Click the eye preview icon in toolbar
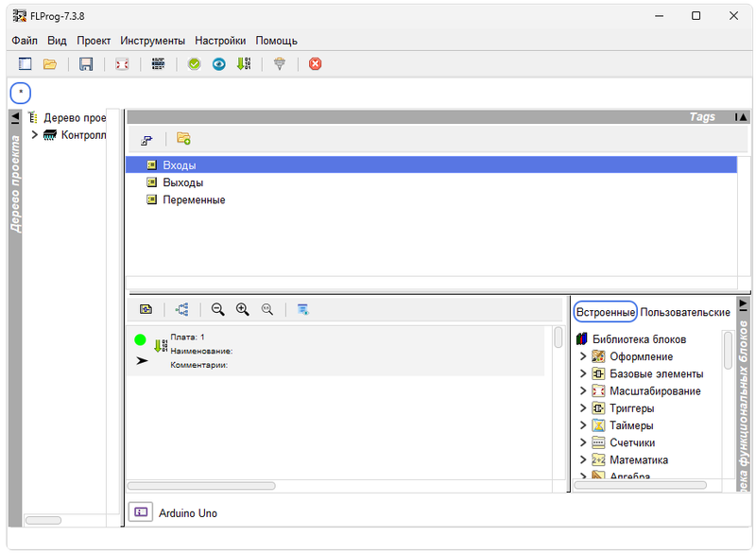This screenshot has height=554, width=756. pyautogui.click(x=218, y=64)
